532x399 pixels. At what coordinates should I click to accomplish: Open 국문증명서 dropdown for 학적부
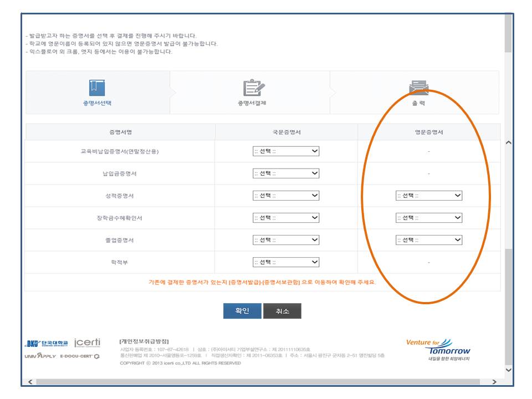[x=286, y=262]
